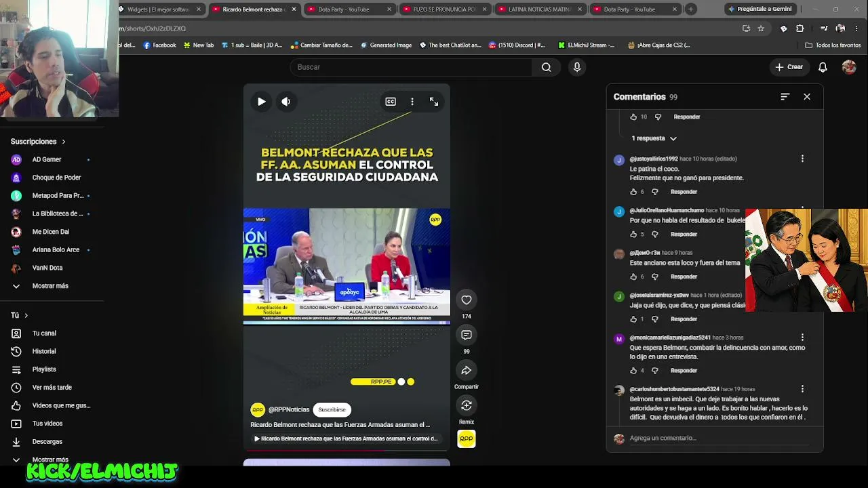The image size is (868, 488).
Task: Open the @RPPNoticias channel link
Action: [x=289, y=409]
